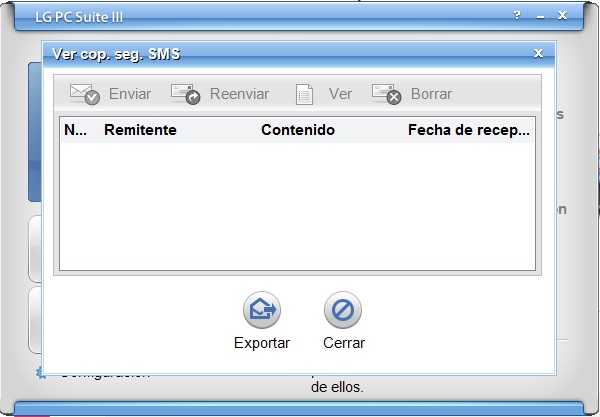Click the Cerrar round icon button
Image resolution: width=600 pixels, height=417 pixels.
(343, 310)
